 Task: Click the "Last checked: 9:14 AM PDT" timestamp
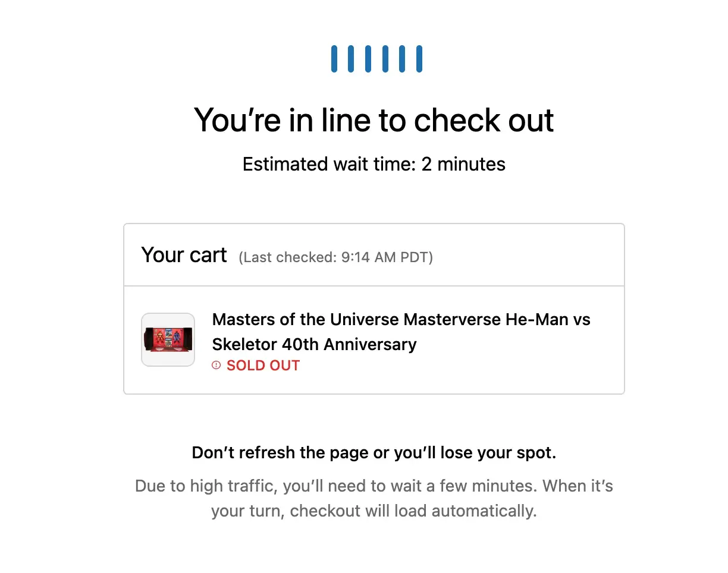click(335, 257)
